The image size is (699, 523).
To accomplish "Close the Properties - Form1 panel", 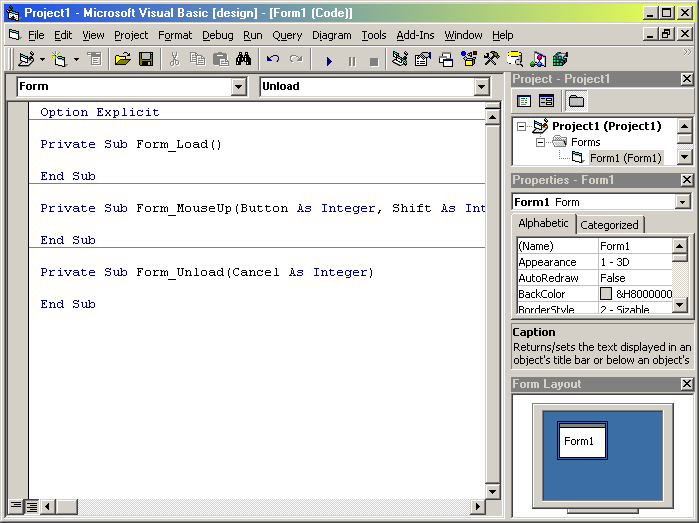I will (687, 180).
